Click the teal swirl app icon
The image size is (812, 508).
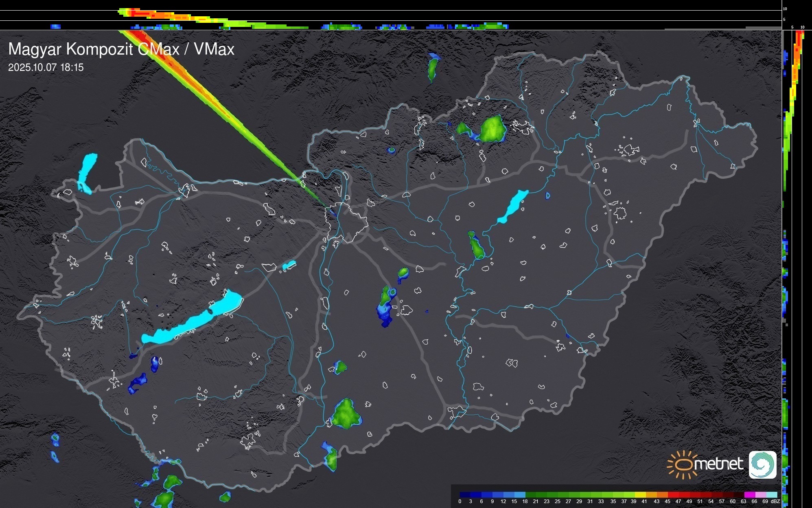coord(762,464)
